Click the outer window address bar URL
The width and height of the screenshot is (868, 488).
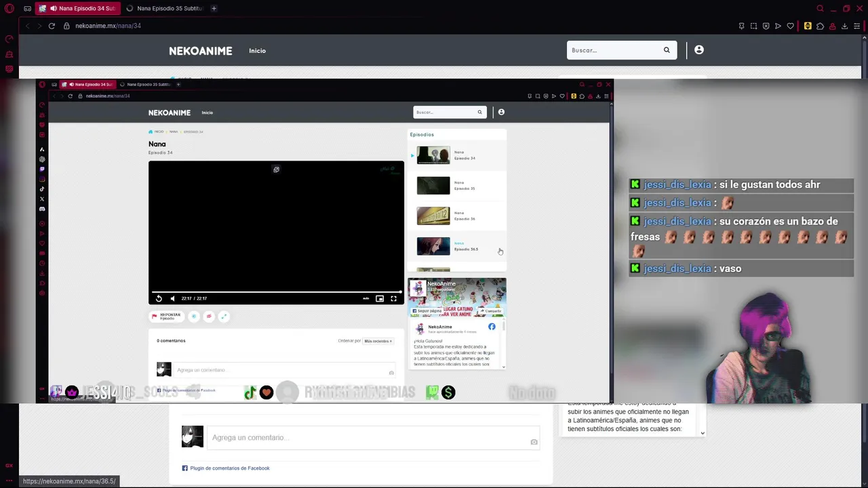coord(108,26)
